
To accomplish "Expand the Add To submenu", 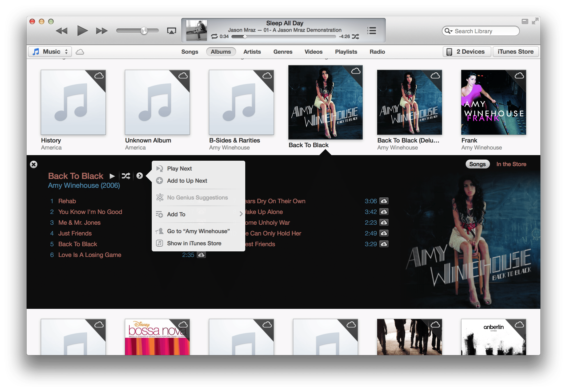I will tap(198, 214).
